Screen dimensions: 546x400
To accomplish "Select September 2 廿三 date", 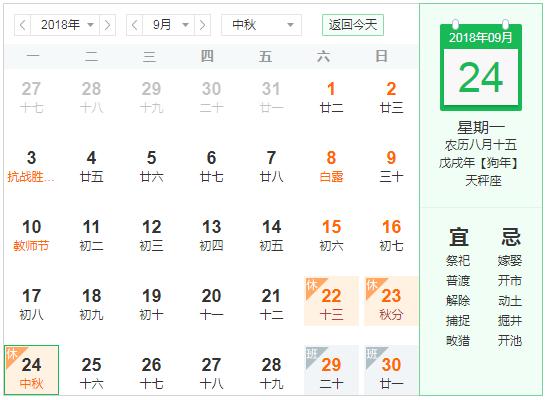I will [391, 97].
